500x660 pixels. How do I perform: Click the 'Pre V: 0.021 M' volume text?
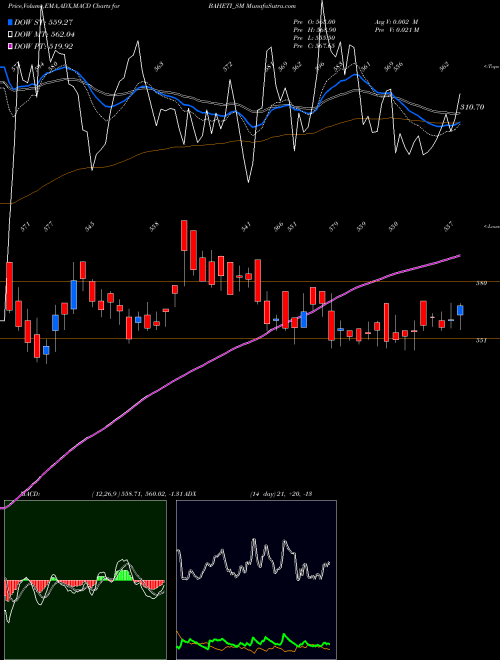(397, 29)
